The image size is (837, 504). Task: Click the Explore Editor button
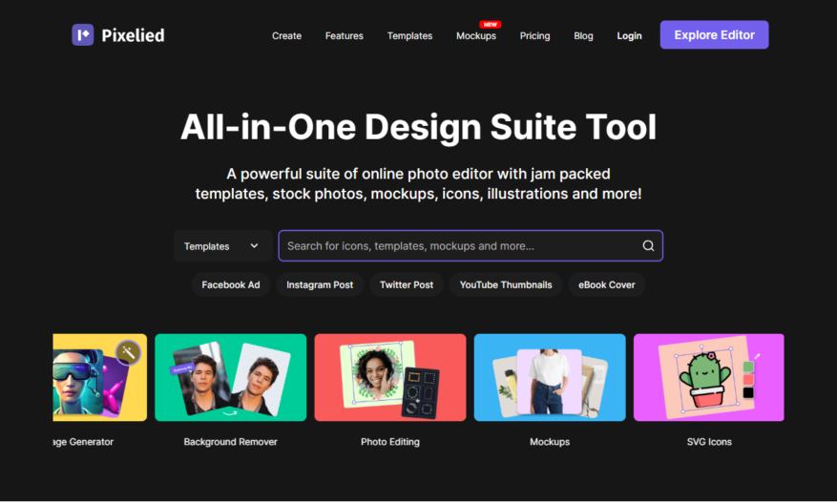pyautogui.click(x=714, y=34)
